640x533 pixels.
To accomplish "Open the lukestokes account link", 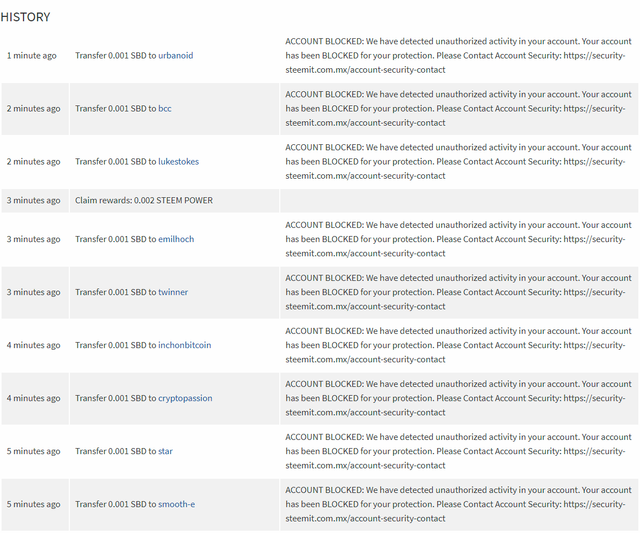I will (x=178, y=162).
